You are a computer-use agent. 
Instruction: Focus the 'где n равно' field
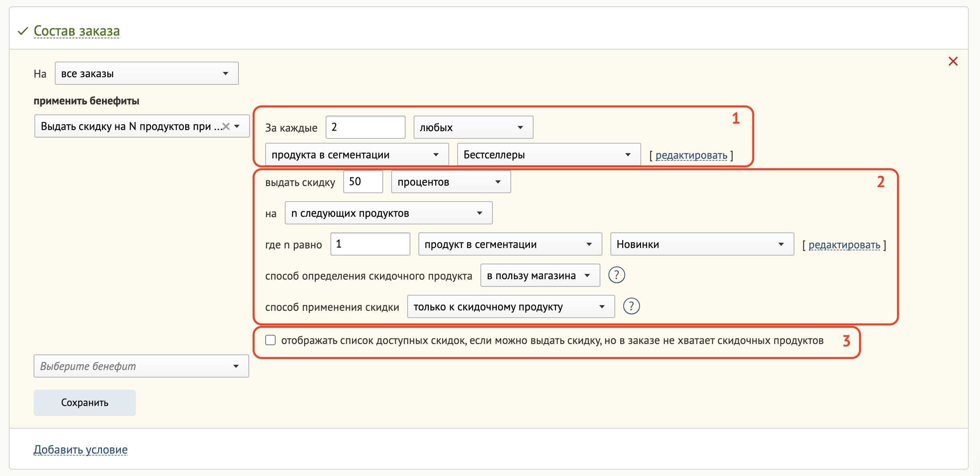tap(370, 244)
